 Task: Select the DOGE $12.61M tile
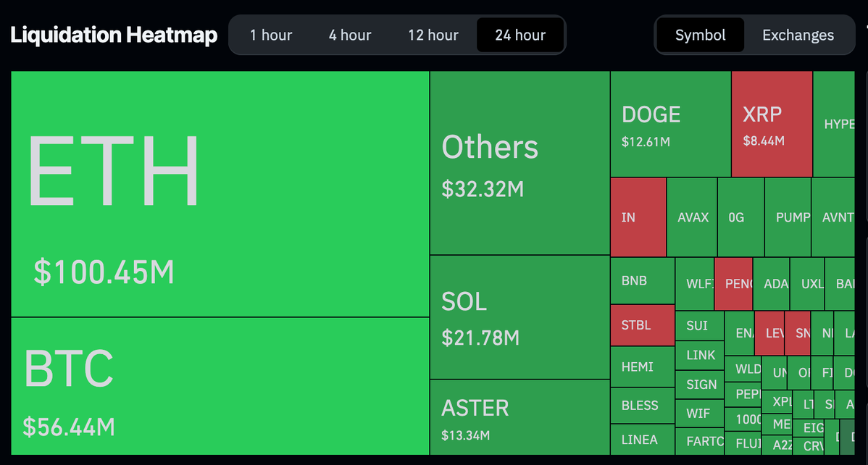670,124
